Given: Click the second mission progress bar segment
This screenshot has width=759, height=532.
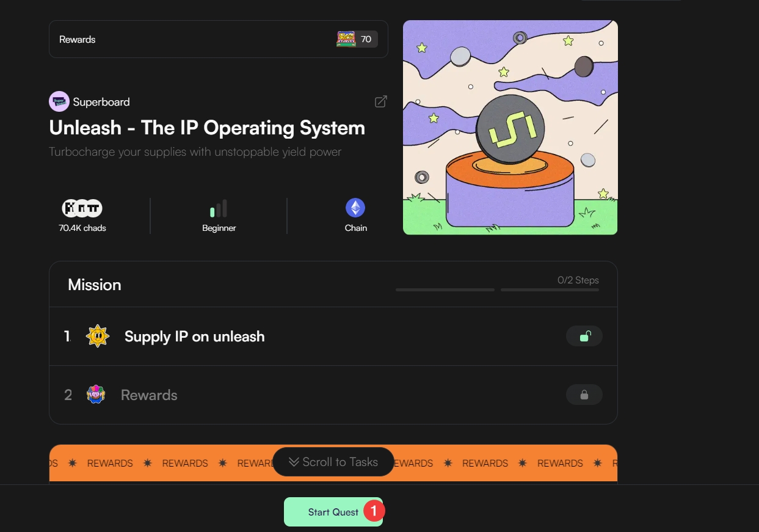Looking at the screenshot, I should click(550, 290).
